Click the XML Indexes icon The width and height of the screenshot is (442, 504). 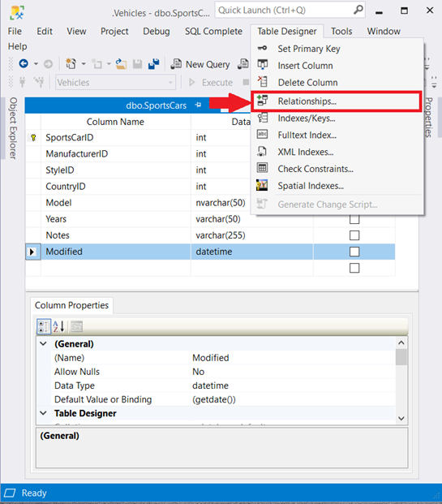point(262,152)
